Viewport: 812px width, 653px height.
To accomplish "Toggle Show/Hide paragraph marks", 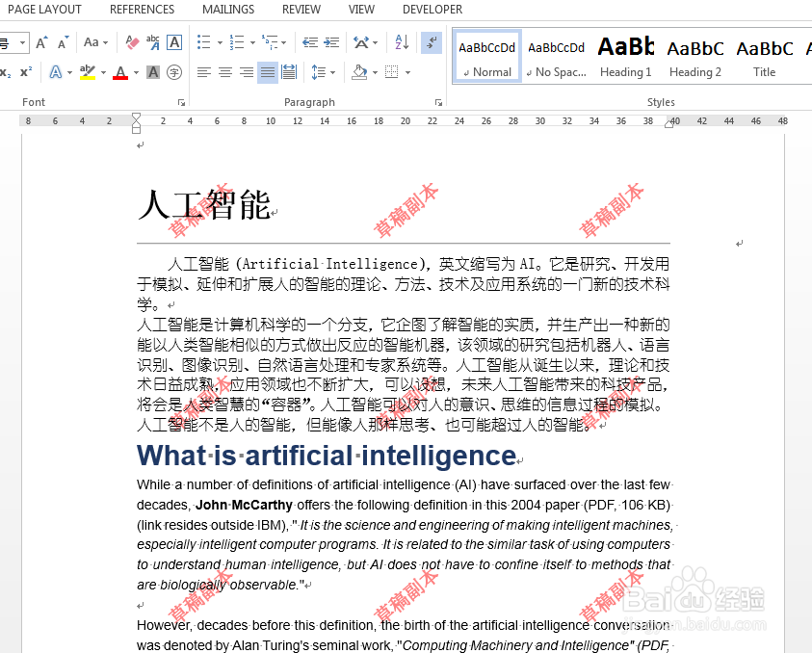I will [x=432, y=42].
